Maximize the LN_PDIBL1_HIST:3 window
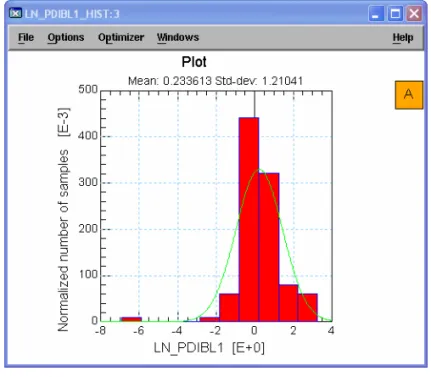Image resolution: width=431 pixels, height=377 pixels. [395, 14]
